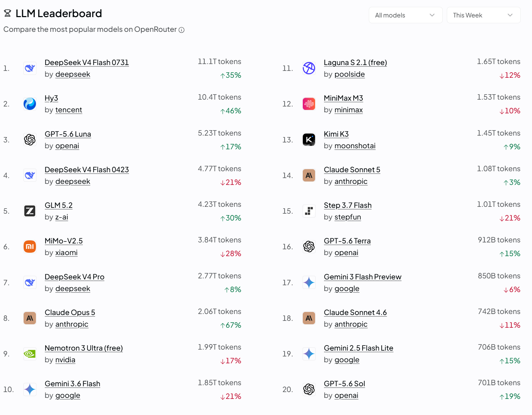This screenshot has width=532, height=415.
Task: Click the Tencent Hy3 model icon
Action: tap(30, 104)
